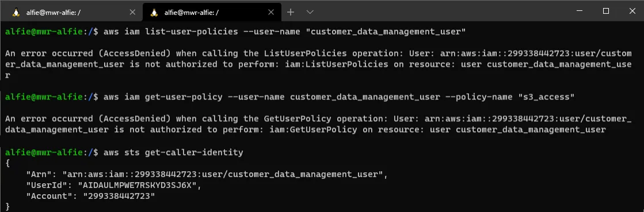This screenshot has height=212, width=644.
Task: Close the terminal window
Action: [632, 11]
